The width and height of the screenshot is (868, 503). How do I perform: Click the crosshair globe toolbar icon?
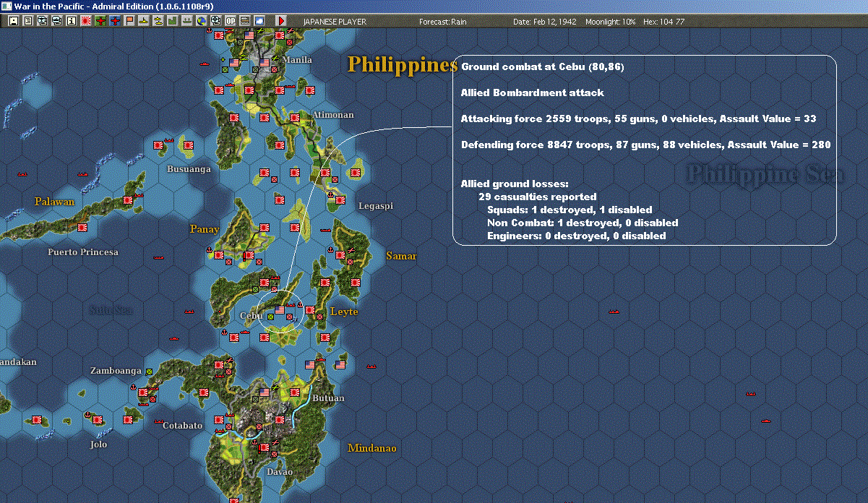pos(215,21)
